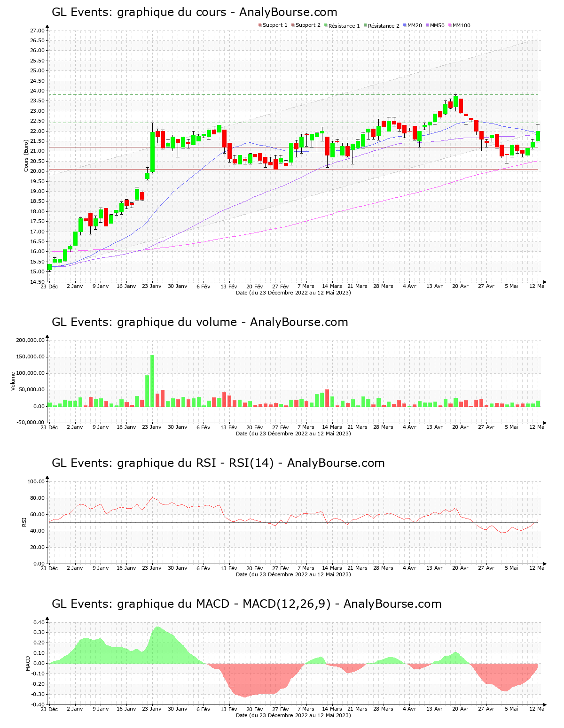Click the MM20 blue legend swatch

coord(405,25)
